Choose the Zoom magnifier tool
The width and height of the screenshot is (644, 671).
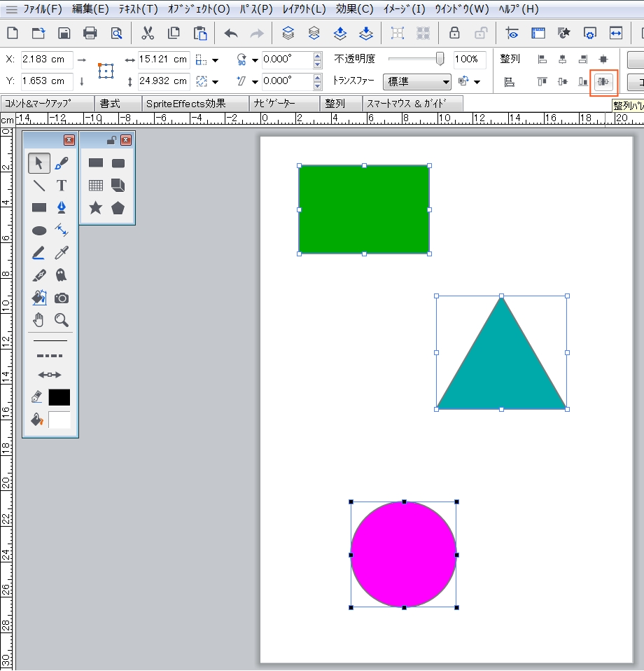(x=62, y=320)
